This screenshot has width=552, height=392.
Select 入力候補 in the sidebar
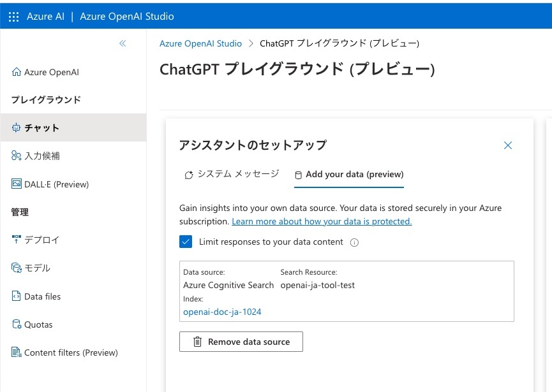[40, 155]
